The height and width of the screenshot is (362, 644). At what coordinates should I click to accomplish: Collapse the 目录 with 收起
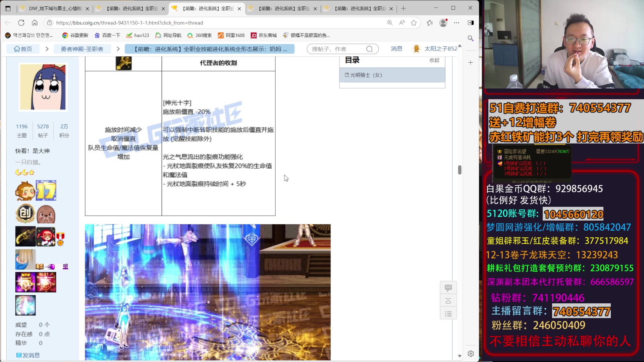[x=434, y=60]
